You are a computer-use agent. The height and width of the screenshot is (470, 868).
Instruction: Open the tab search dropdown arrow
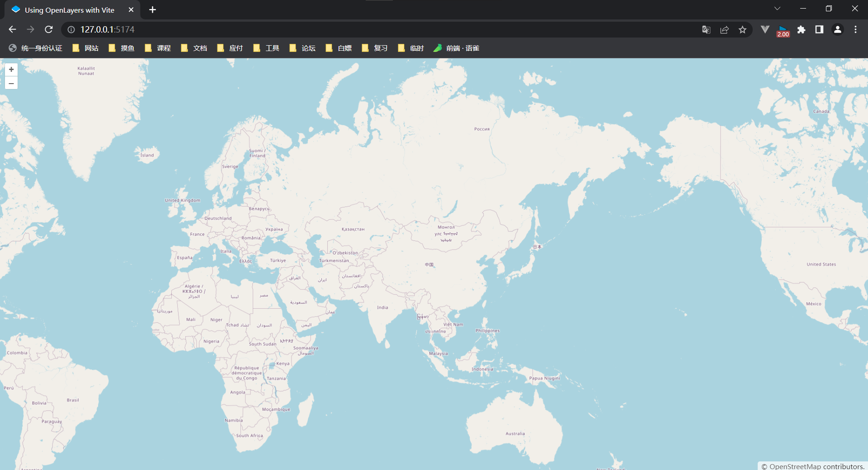(777, 9)
